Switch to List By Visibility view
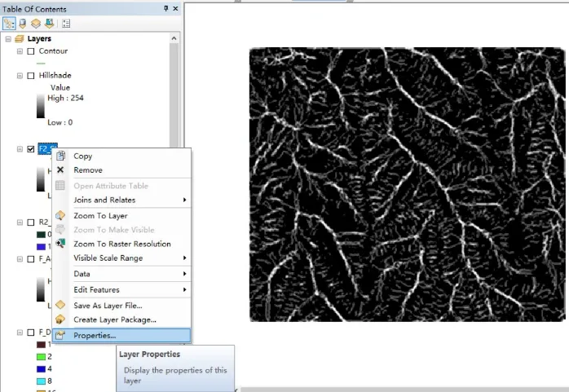 click(x=36, y=24)
